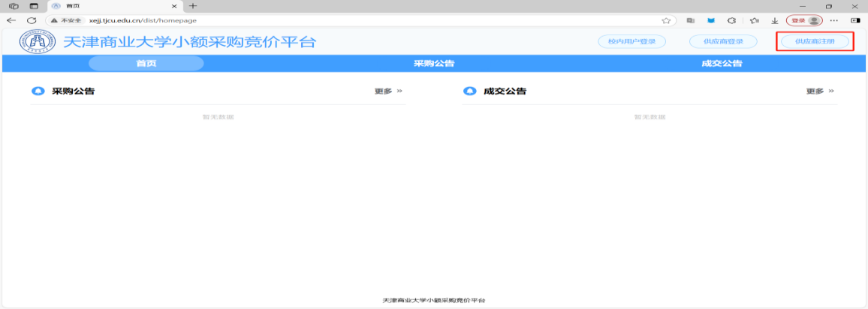
Task: Switch to the 采购公告 navigation tab
Action: [x=434, y=64]
